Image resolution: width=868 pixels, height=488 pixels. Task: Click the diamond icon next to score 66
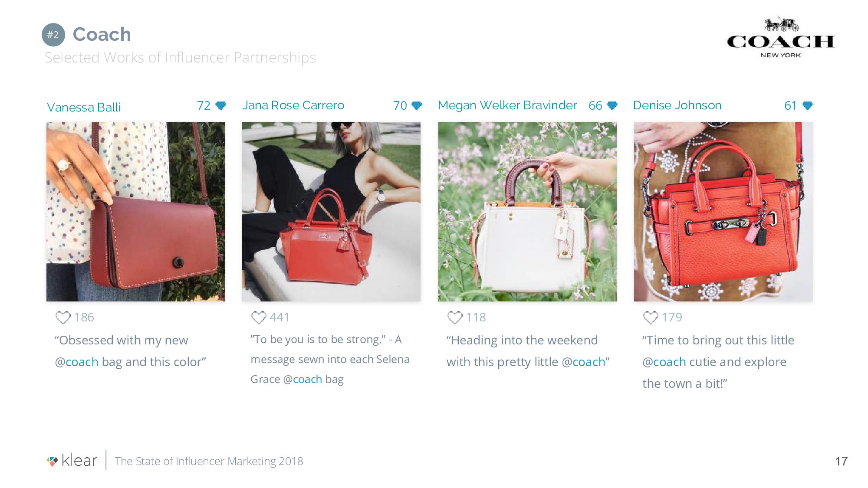tap(612, 105)
